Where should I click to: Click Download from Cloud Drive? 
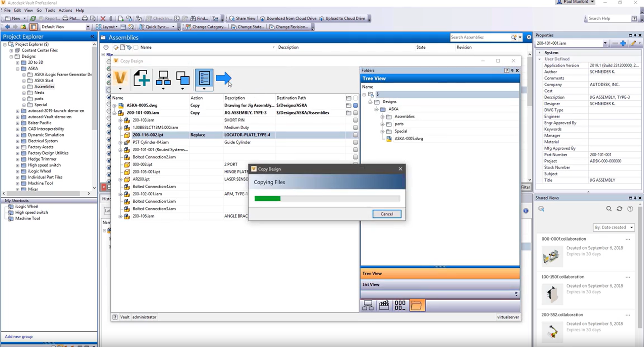[288, 18]
